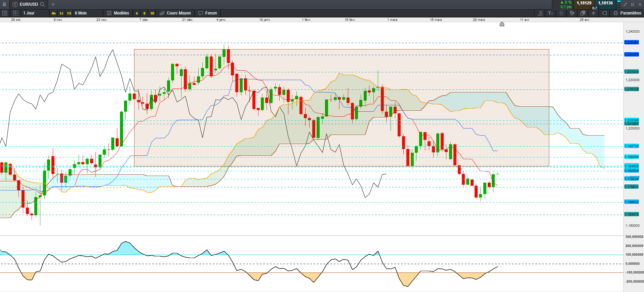Image resolution: width=644 pixels, height=292 pixels.
Task: Click the sell price 1,18129
Action: [x=584, y=3]
